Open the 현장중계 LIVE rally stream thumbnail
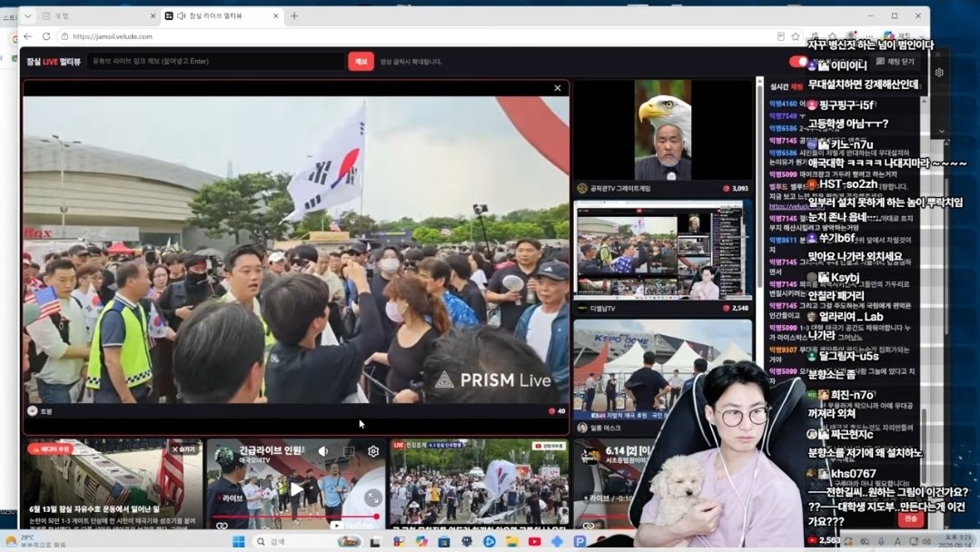The image size is (980, 552). tap(479, 484)
